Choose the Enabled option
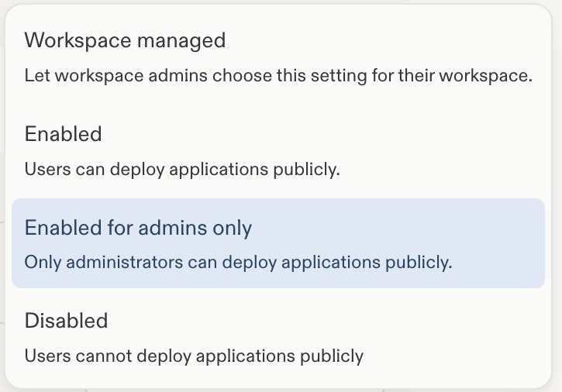The height and width of the screenshot is (392, 562). click(278, 150)
